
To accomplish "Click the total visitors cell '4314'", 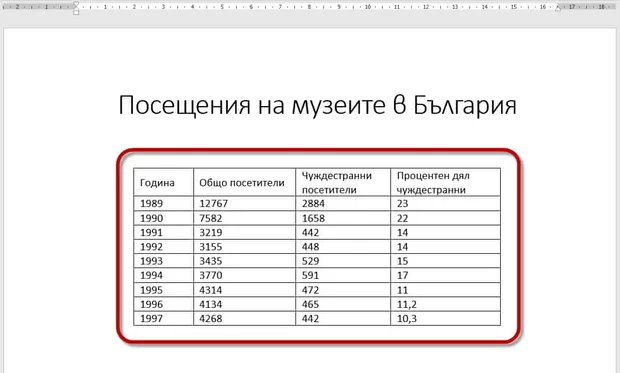I will (244, 290).
